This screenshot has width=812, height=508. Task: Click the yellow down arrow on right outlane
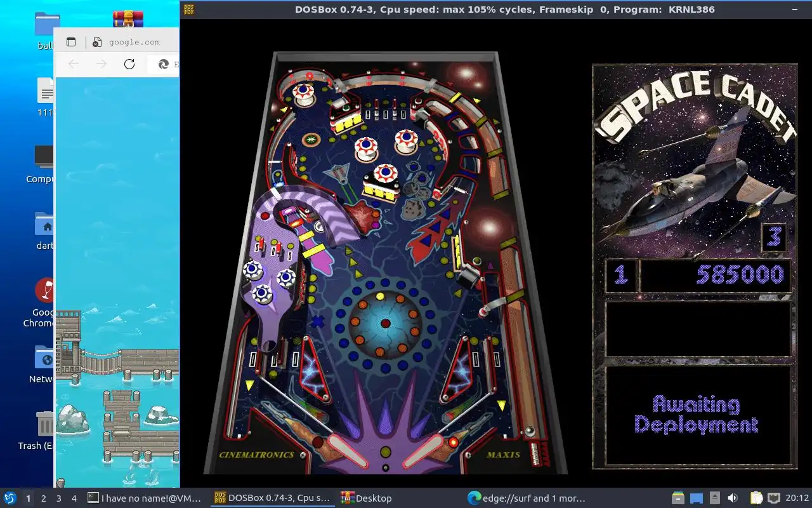(x=502, y=404)
